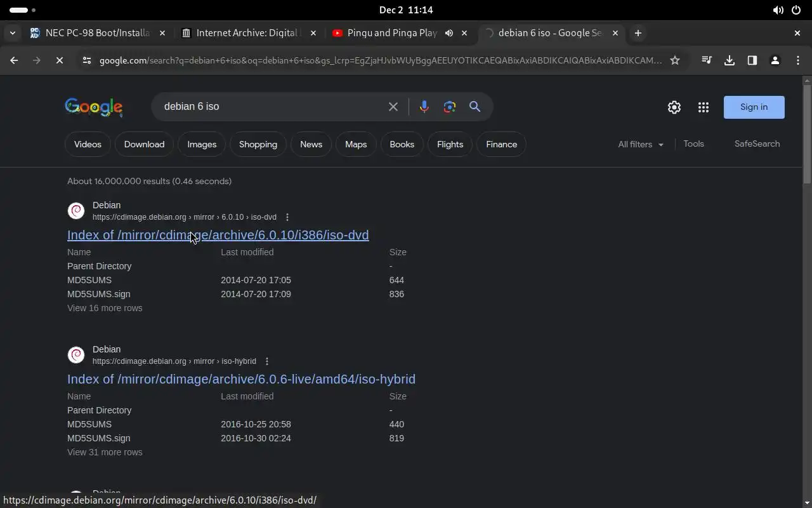Close the debian 6 iso tab
Image resolution: width=812 pixels, height=508 pixels.
coord(615,33)
